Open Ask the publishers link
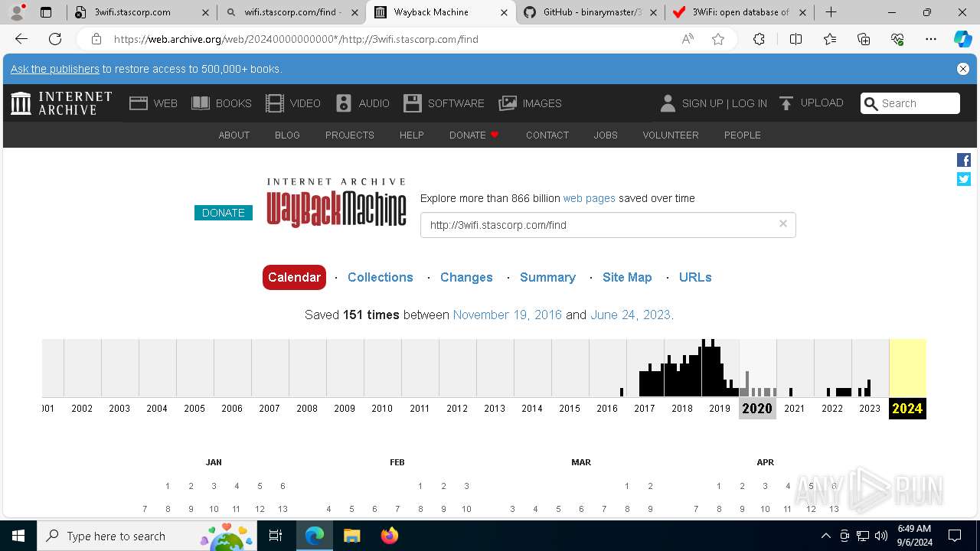 55,69
